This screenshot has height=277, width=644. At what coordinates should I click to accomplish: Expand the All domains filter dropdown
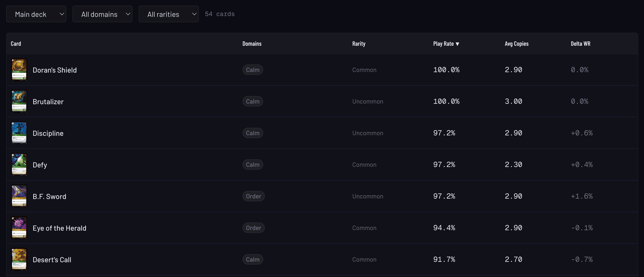102,14
